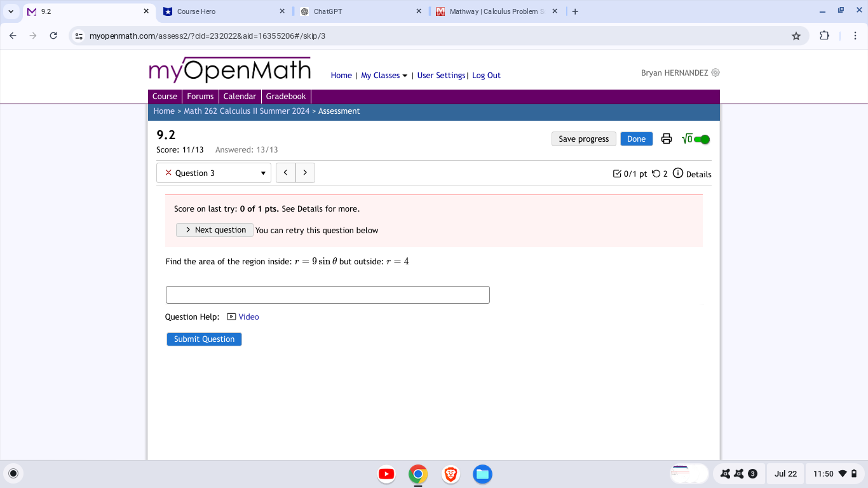Image resolution: width=868 pixels, height=488 pixels.
Task: Click the retry count icon
Action: (x=656, y=173)
